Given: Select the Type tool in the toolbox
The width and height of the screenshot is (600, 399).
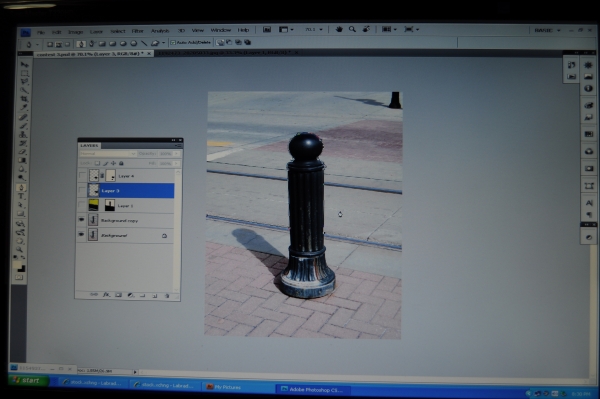Looking at the screenshot, I should [22, 196].
